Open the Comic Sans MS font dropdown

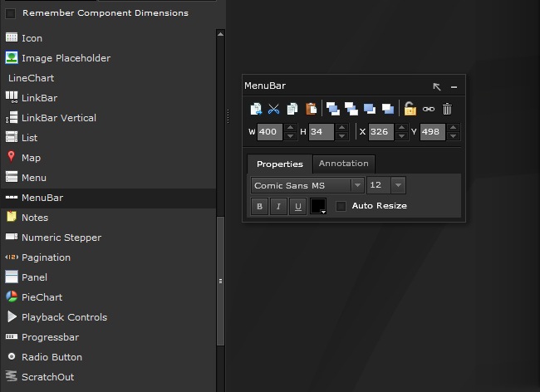(307, 185)
